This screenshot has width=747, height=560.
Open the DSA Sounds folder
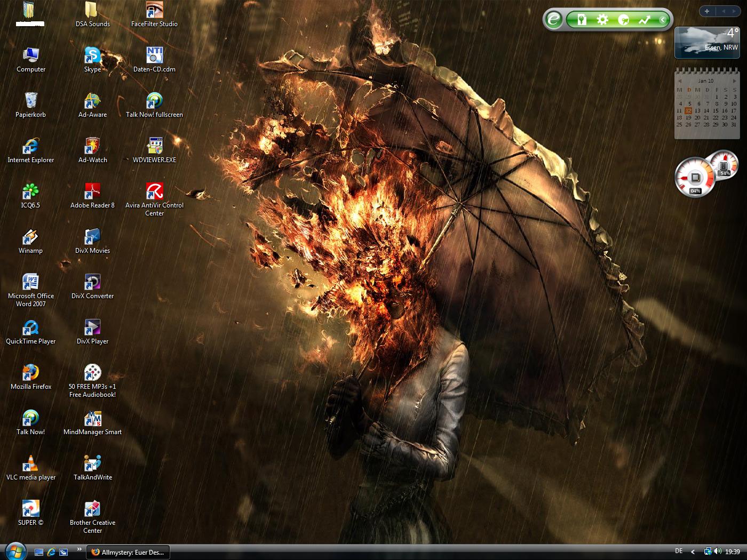(92, 14)
